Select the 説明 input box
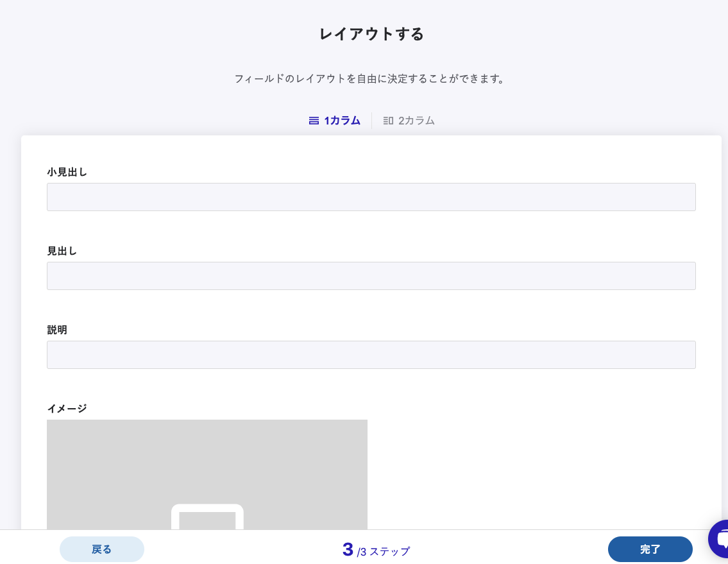The height and width of the screenshot is (564, 728). click(371, 355)
